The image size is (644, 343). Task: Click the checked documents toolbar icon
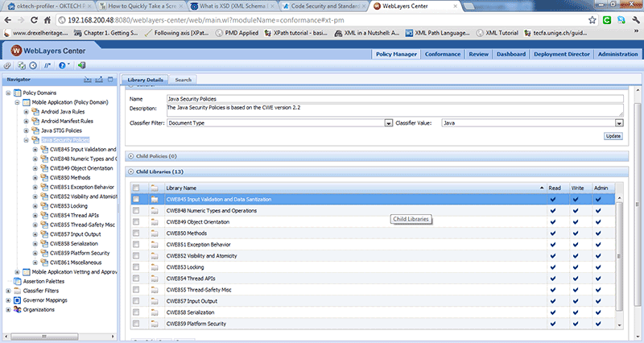click(x=22, y=66)
